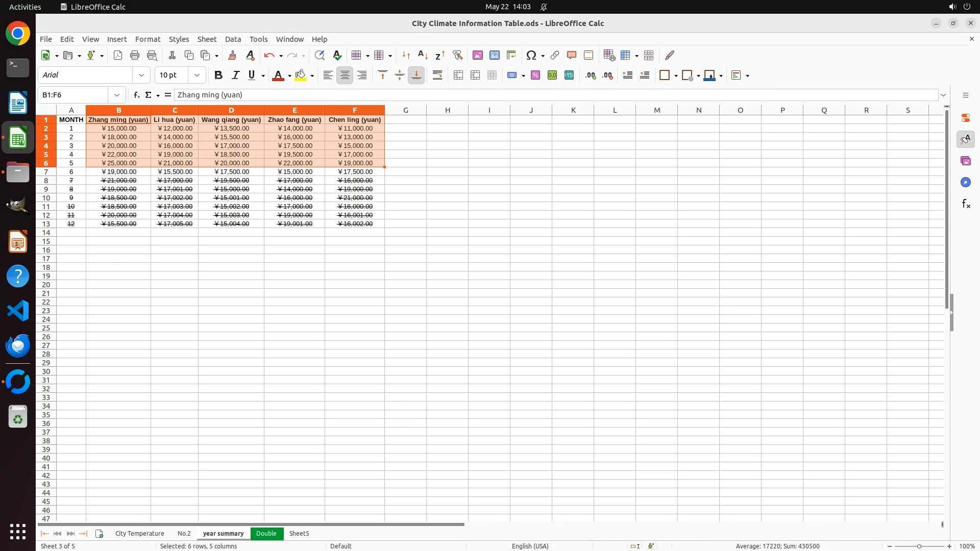980x551 pixels.
Task: Expand the Name Box dropdown
Action: [117, 95]
